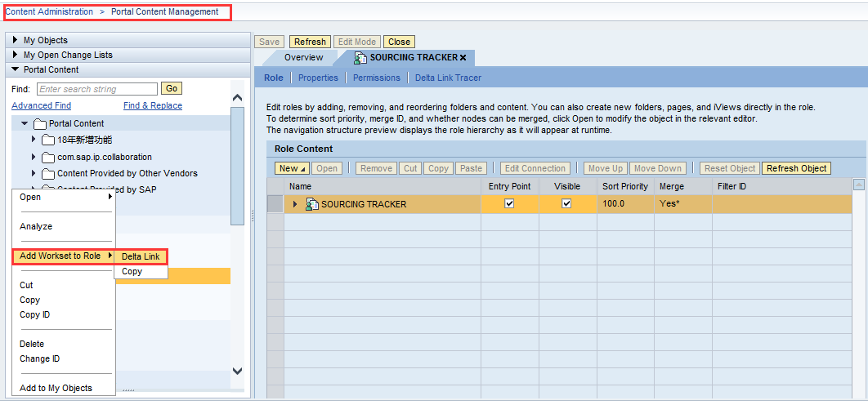Click the Filter ID column header

pyautogui.click(x=781, y=186)
